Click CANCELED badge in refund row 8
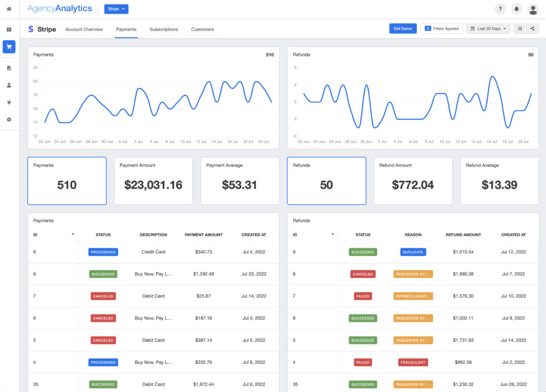This screenshot has width=546, height=392. click(363, 274)
